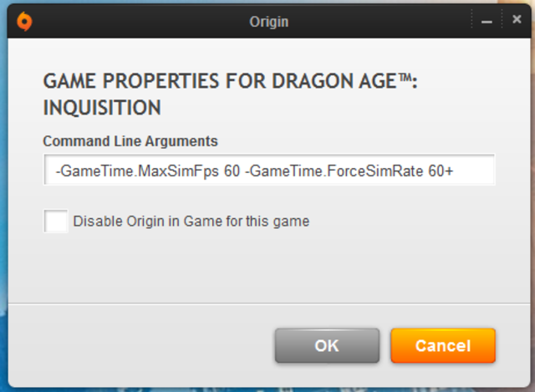Close the Origin properties window
The image size is (535, 392).
516,19
